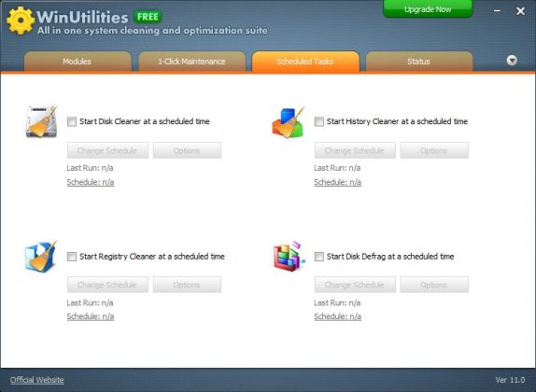This screenshot has height=392, width=536.
Task: Click Disk Defrag Schedule: n/a link
Action: pyautogui.click(x=337, y=316)
